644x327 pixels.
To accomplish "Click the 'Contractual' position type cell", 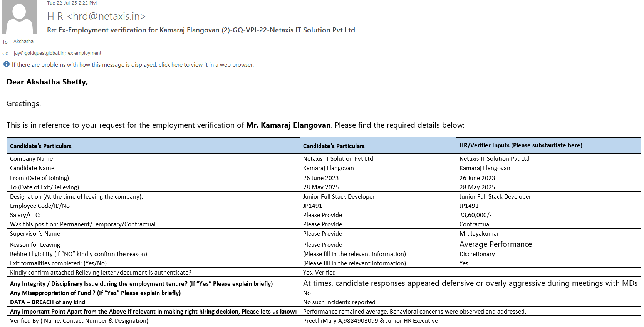I will 475,224.
